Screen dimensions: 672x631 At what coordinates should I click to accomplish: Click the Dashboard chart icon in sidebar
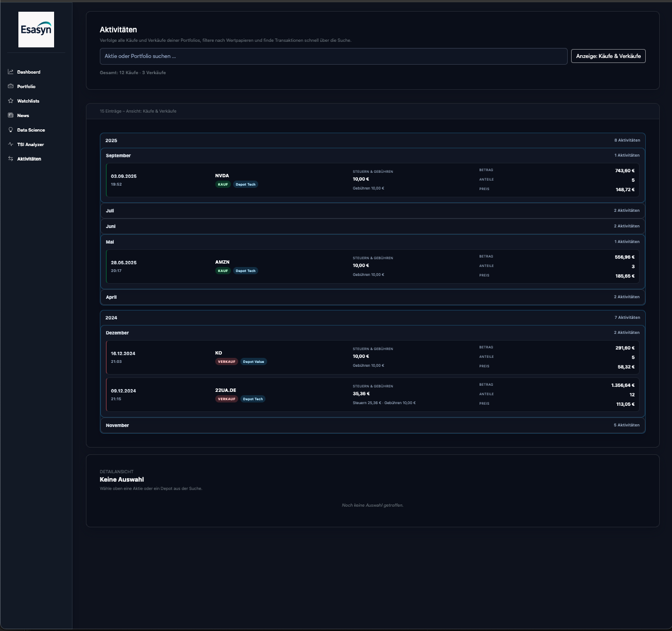point(11,72)
